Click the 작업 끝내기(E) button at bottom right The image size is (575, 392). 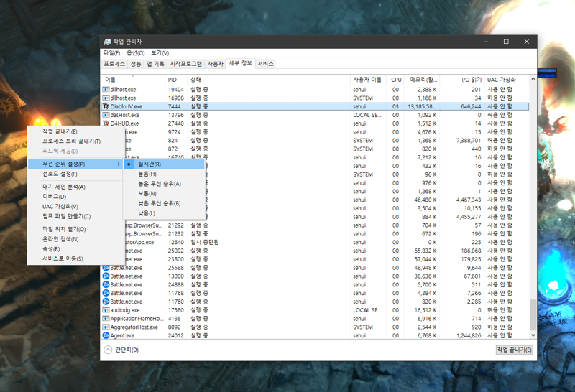point(514,350)
